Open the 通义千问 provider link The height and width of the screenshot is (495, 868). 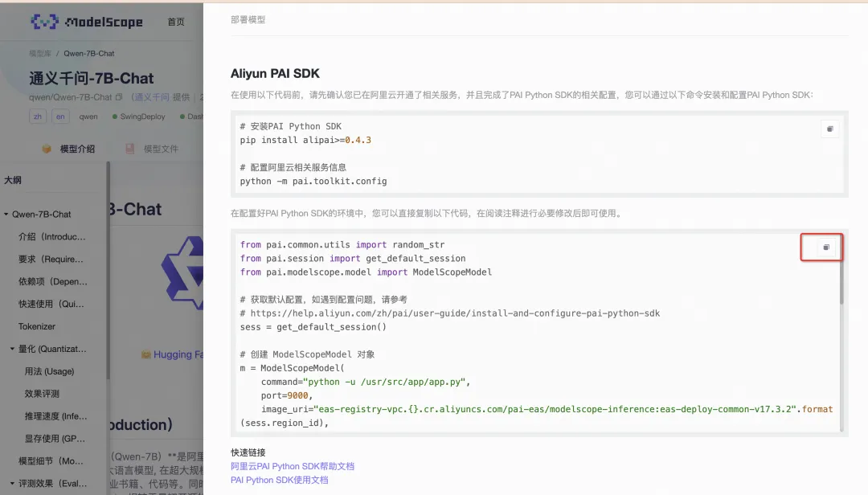tap(152, 97)
